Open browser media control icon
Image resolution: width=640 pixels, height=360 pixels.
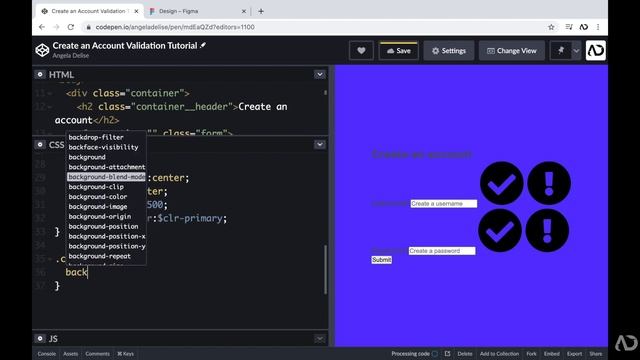(x=569, y=27)
